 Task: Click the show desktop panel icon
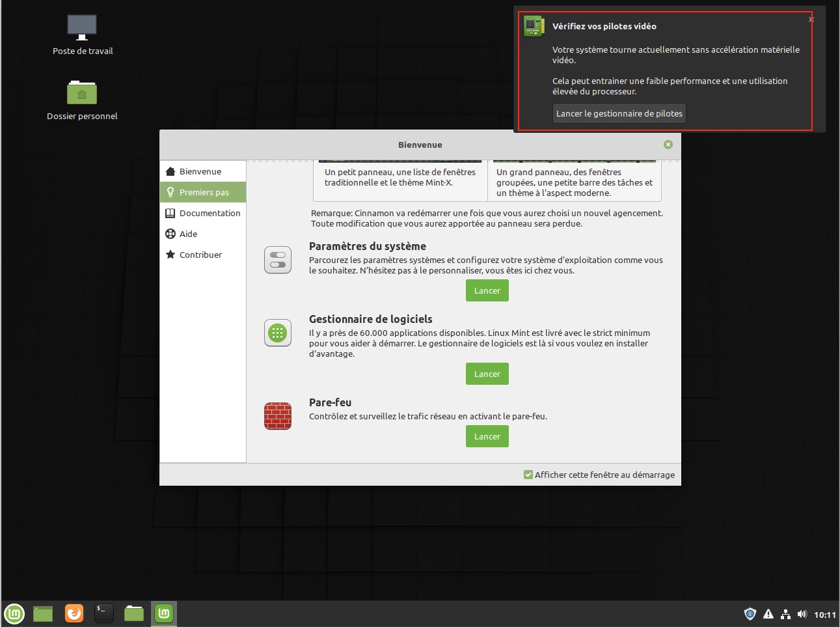click(x=43, y=613)
